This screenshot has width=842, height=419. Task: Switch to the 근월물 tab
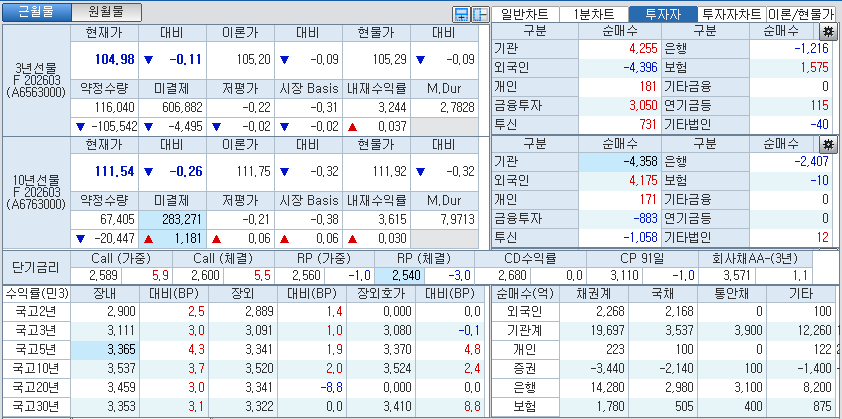(x=36, y=12)
